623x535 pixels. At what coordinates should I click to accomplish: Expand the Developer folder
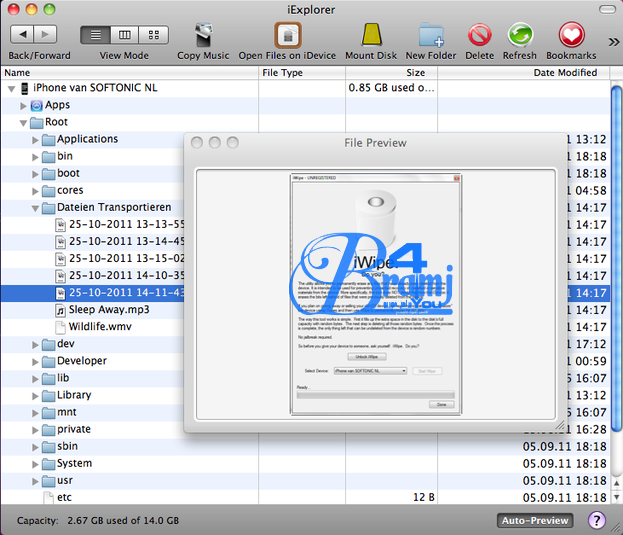point(35,362)
